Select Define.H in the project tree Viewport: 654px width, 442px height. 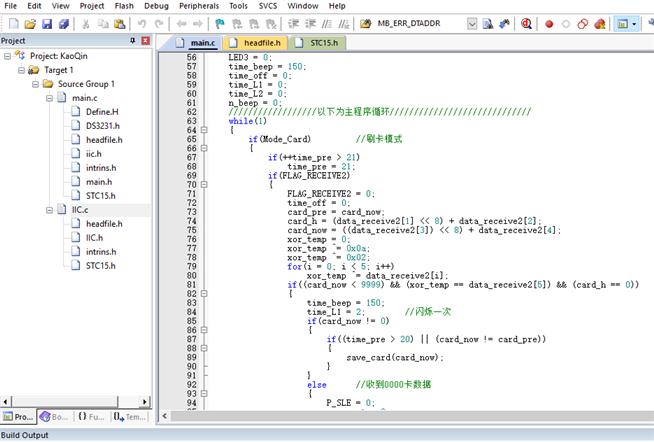click(x=102, y=112)
